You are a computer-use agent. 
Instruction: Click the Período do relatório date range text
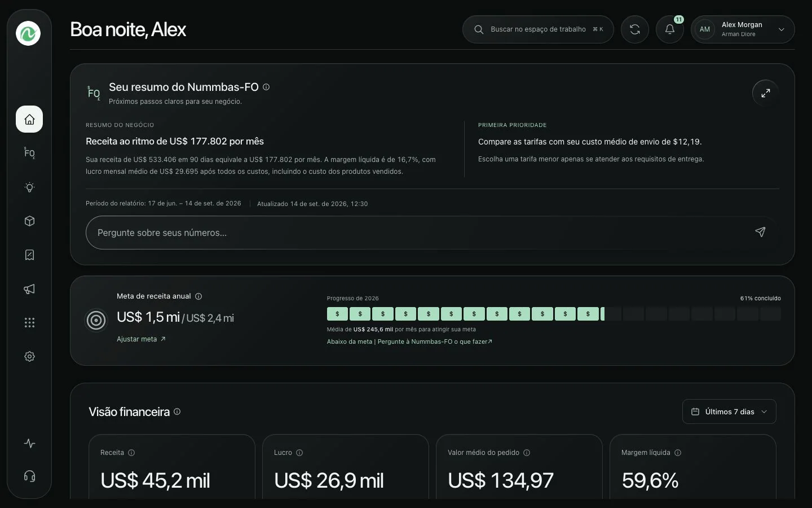(x=164, y=203)
